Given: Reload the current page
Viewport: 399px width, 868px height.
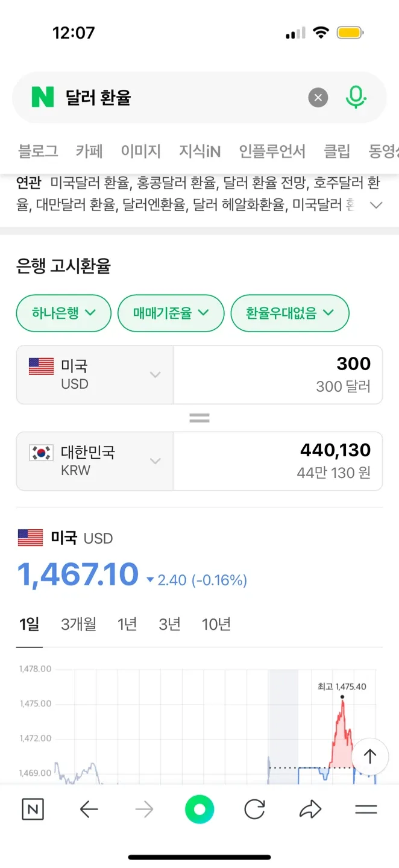Looking at the screenshot, I should [254, 810].
